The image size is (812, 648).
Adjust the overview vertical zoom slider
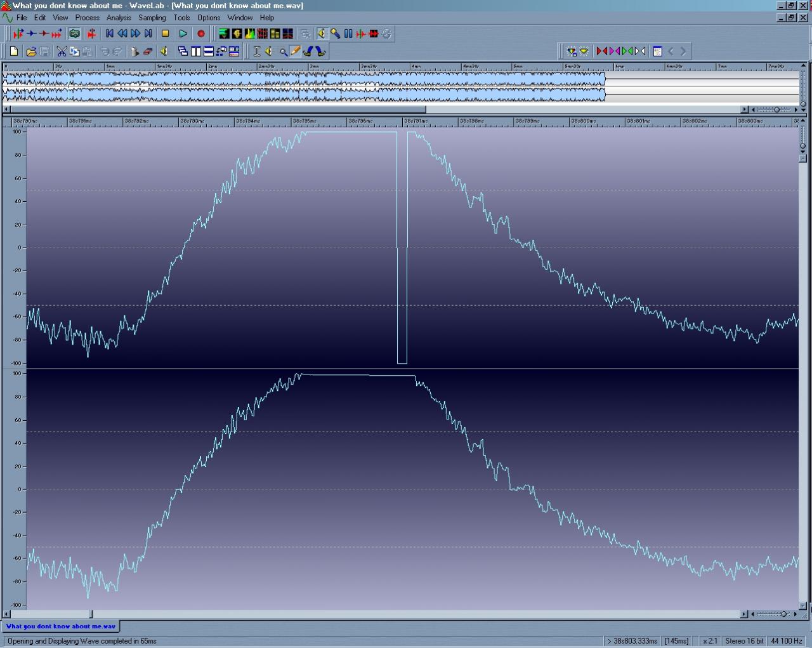point(803,103)
